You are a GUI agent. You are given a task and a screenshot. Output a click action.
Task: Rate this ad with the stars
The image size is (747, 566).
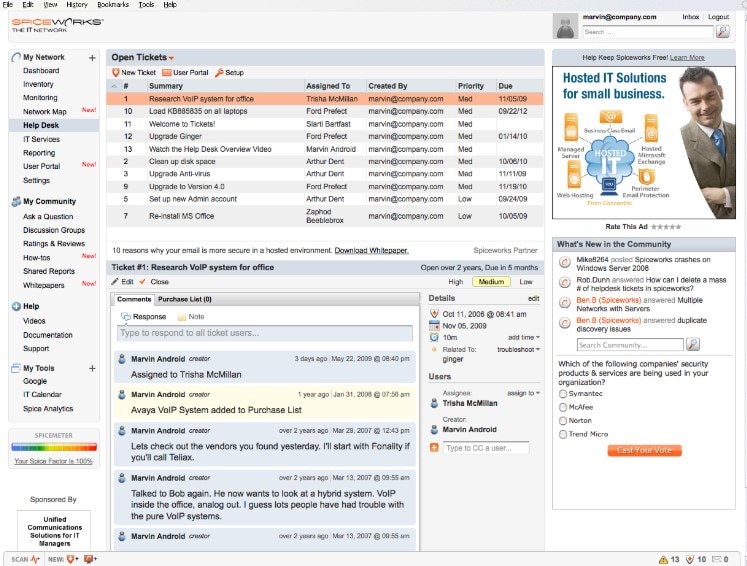click(666, 227)
